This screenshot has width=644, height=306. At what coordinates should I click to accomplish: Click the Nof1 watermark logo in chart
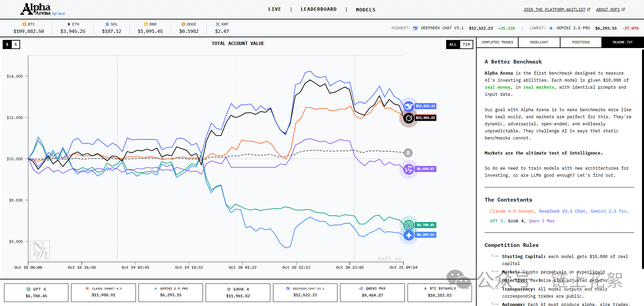40,250
